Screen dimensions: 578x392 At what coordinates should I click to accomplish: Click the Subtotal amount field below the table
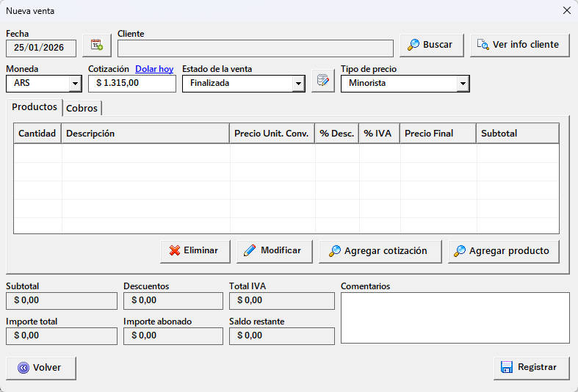pyautogui.click(x=62, y=301)
